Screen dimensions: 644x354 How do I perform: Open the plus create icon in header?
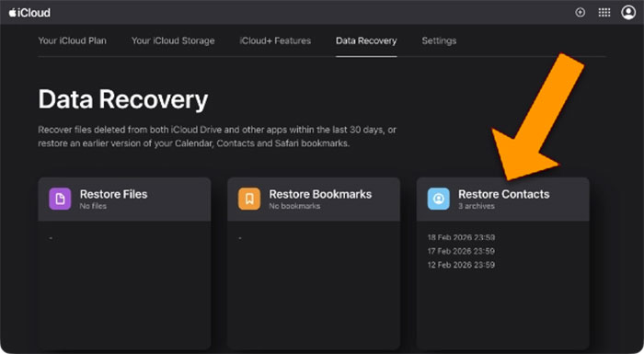click(x=580, y=13)
